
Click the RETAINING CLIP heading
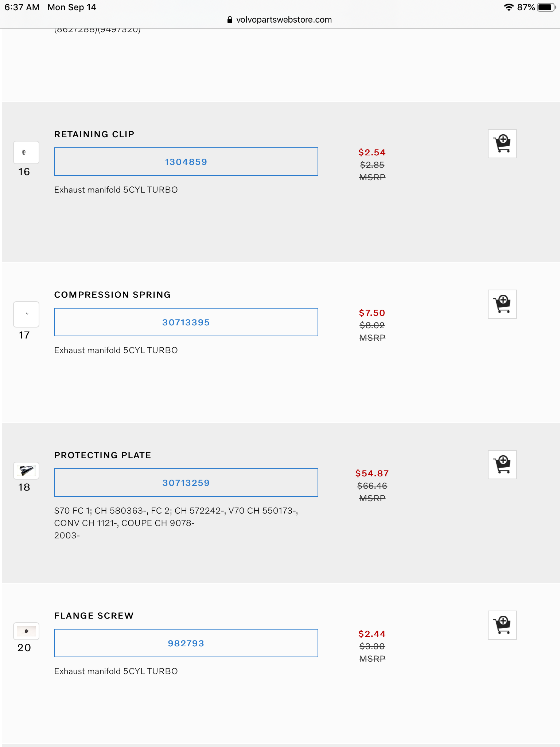[x=94, y=134]
